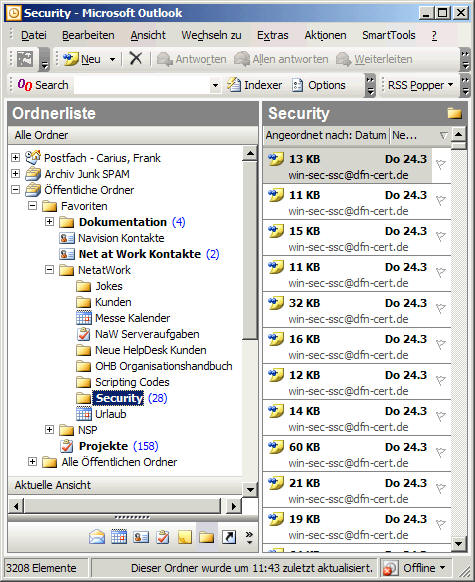This screenshot has height=582, width=475.
Task: Flag the 13 KB message
Action: (x=440, y=164)
